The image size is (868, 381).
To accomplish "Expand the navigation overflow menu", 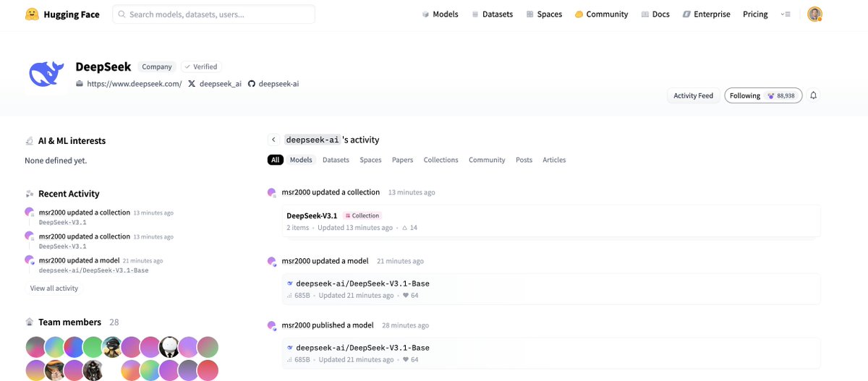I will click(786, 14).
